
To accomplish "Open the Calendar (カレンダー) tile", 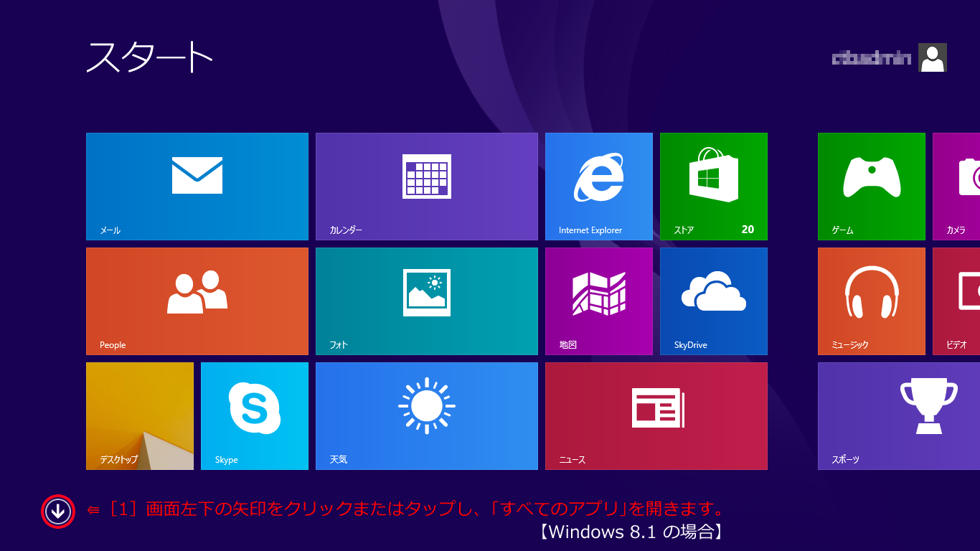I will 427,187.
